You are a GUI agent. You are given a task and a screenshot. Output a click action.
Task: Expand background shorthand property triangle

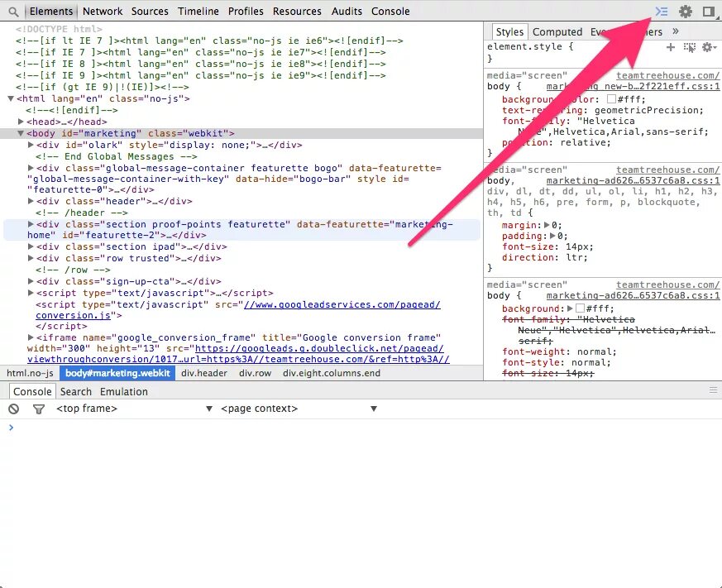pos(570,308)
